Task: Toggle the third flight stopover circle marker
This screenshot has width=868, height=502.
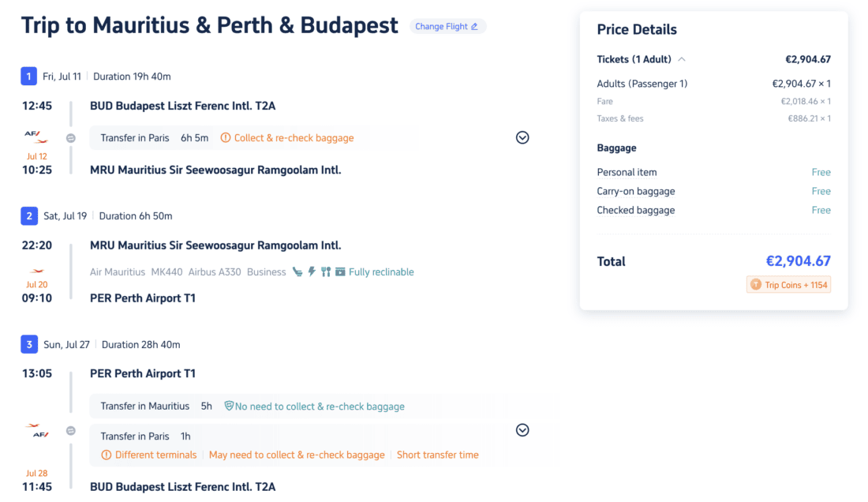Action: 71,431
